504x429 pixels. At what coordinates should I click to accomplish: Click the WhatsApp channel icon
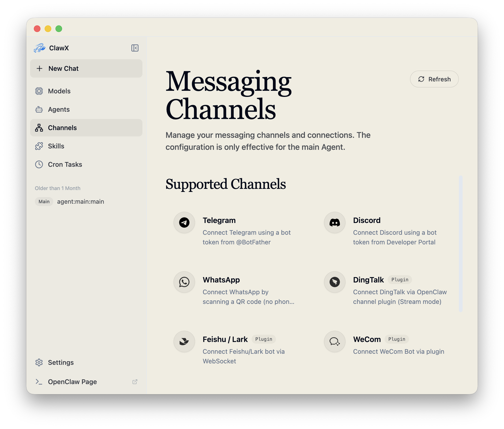click(184, 282)
